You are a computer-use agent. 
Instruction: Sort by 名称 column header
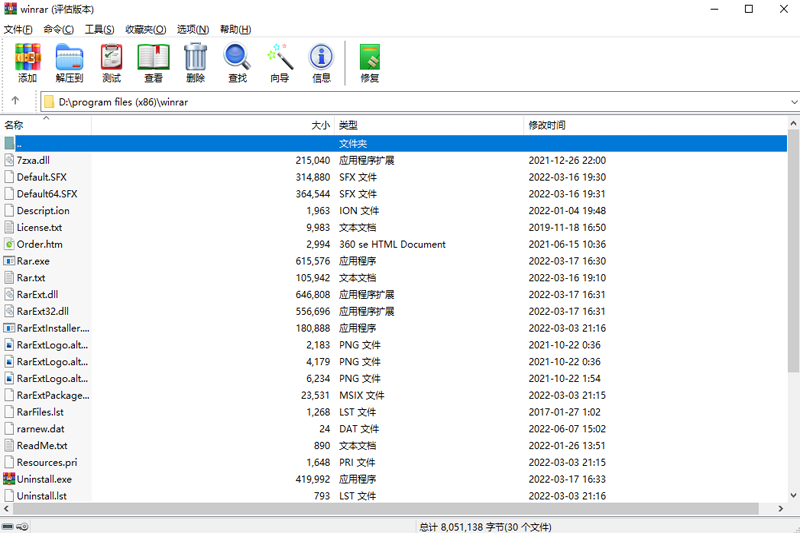point(47,125)
